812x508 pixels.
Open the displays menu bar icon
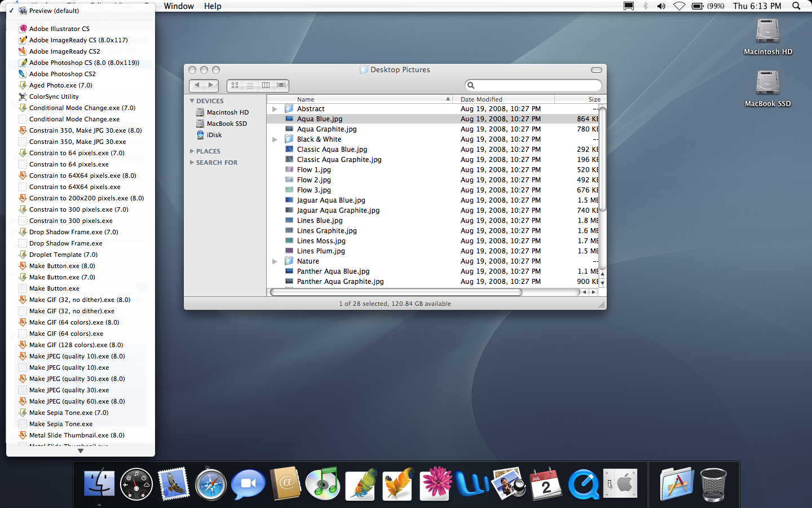point(629,6)
